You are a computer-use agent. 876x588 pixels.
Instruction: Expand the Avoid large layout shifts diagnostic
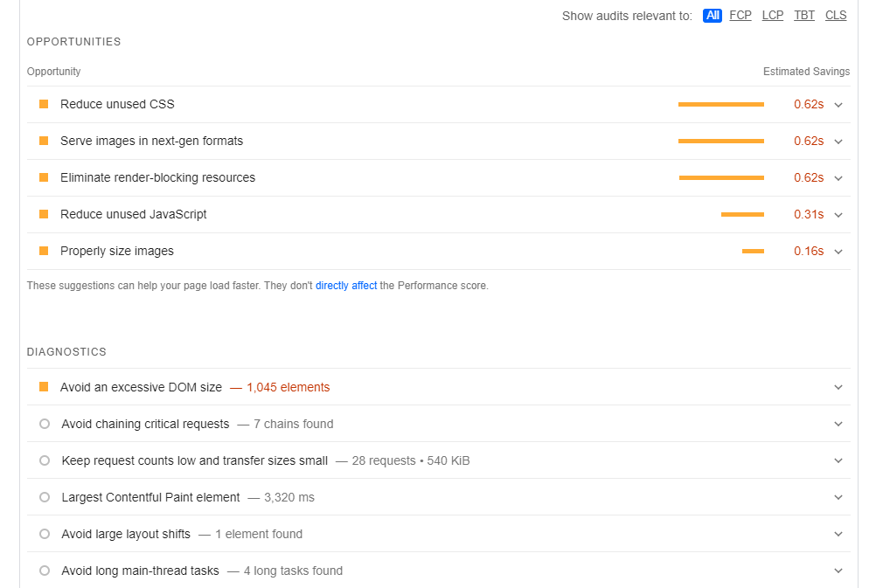click(838, 534)
